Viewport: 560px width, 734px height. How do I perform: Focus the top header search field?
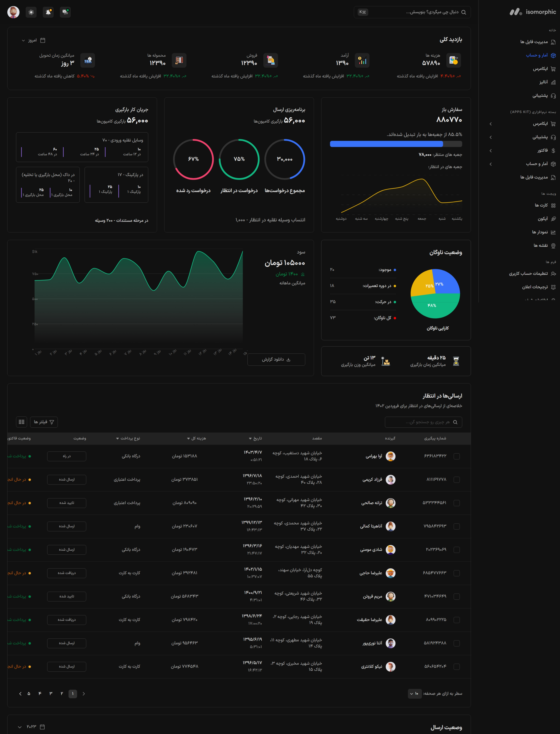[x=412, y=12]
